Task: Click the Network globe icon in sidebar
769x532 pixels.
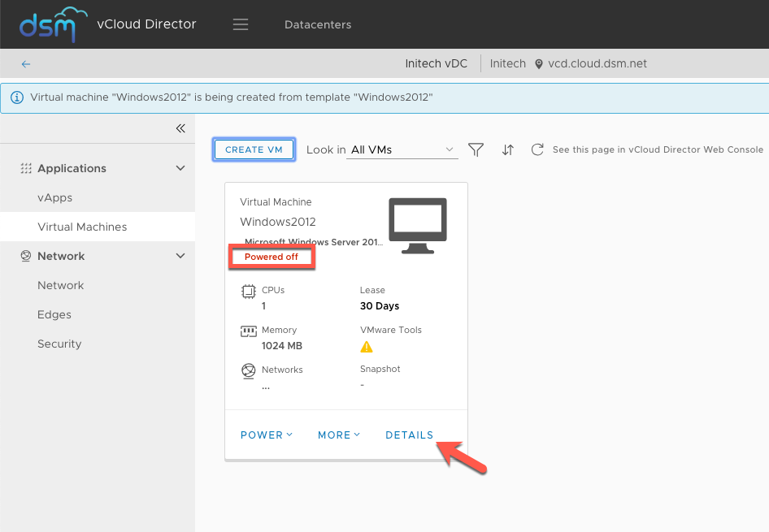Action: click(26, 256)
